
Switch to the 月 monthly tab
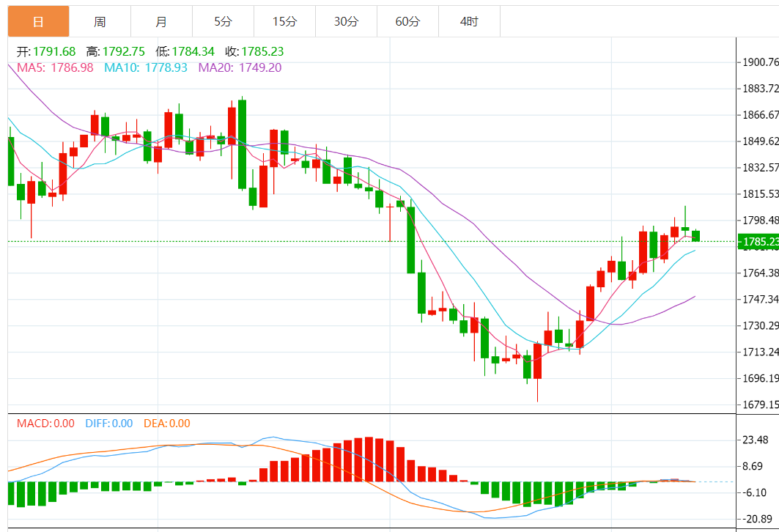point(161,21)
